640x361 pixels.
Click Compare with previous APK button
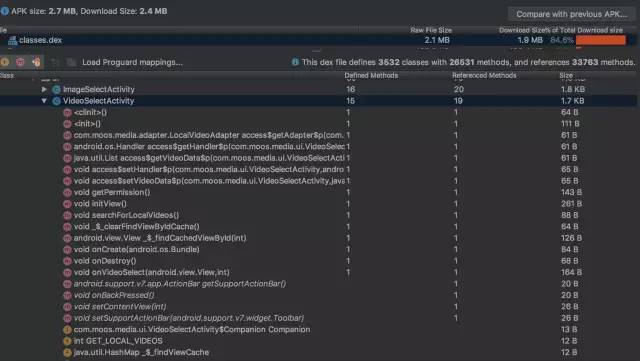coord(571,14)
